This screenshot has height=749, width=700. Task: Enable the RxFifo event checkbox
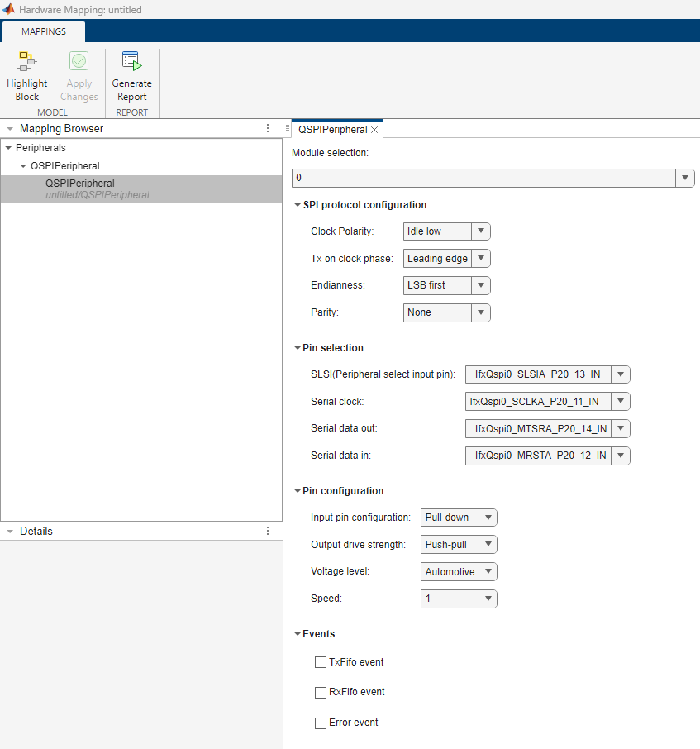[320, 692]
